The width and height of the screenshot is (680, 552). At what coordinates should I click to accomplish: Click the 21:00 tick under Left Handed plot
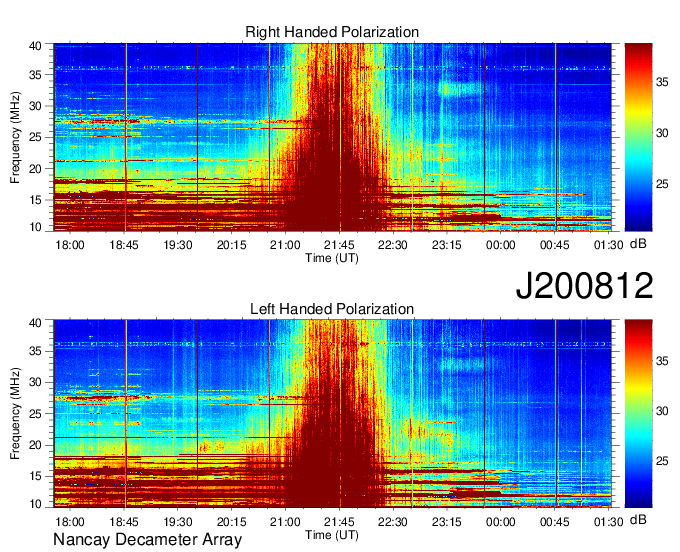(x=285, y=522)
